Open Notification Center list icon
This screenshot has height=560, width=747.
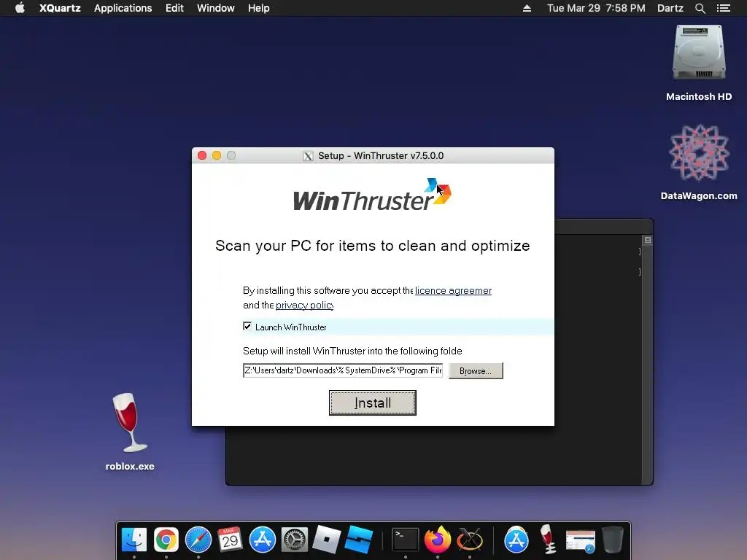point(723,8)
